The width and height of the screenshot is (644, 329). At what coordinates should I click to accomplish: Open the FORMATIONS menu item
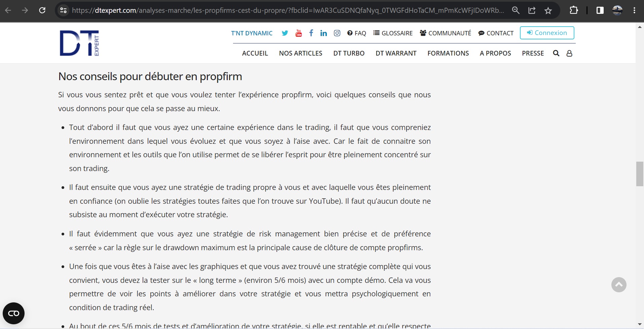click(448, 53)
